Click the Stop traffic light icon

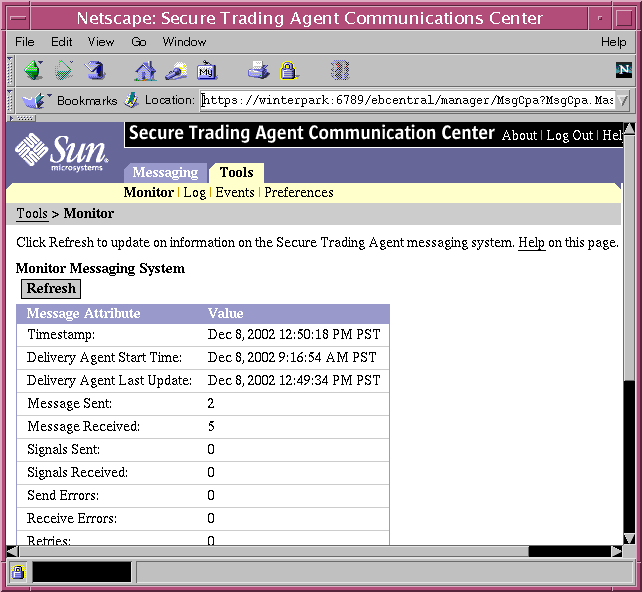click(x=340, y=70)
